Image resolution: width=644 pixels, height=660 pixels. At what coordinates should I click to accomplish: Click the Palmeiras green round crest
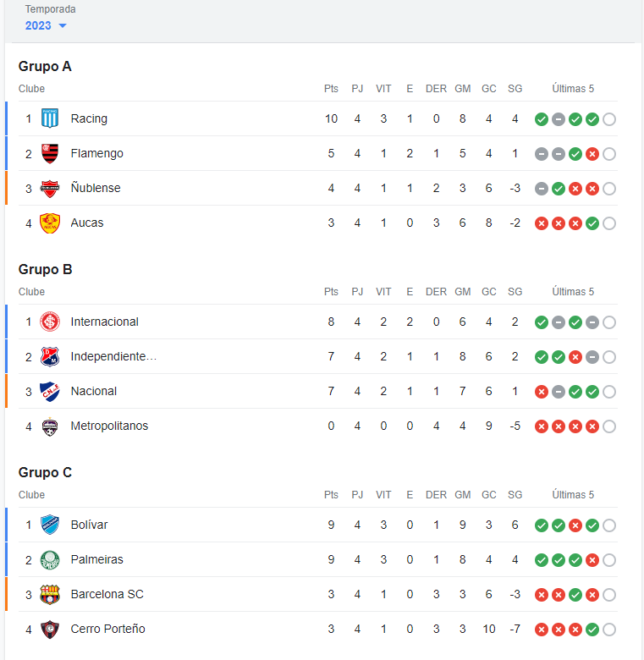[x=50, y=559]
